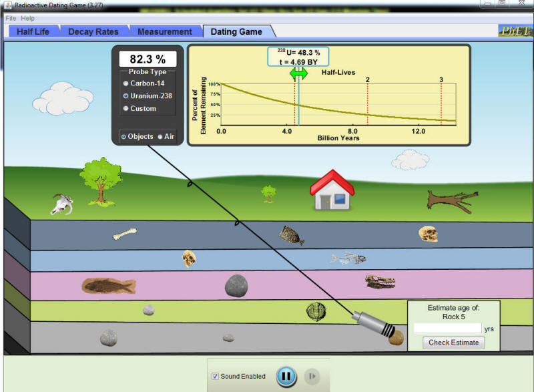Click the Check Estimate button

click(454, 343)
